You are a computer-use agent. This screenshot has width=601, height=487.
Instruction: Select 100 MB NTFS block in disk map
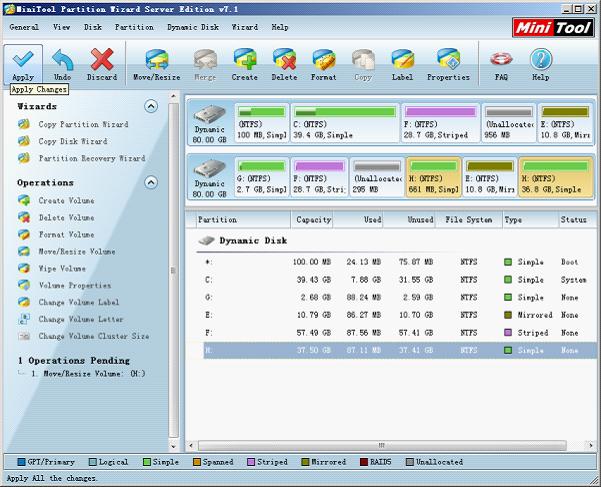(x=261, y=123)
